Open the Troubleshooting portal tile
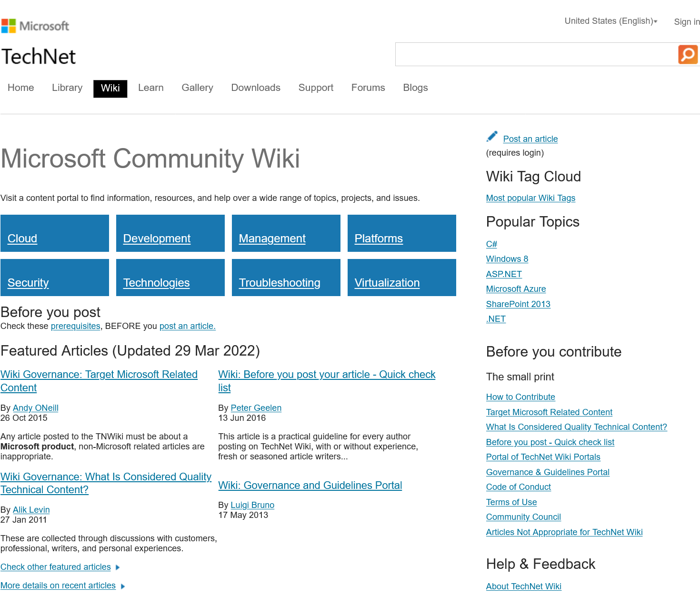The height and width of the screenshot is (596, 700). tap(286, 278)
